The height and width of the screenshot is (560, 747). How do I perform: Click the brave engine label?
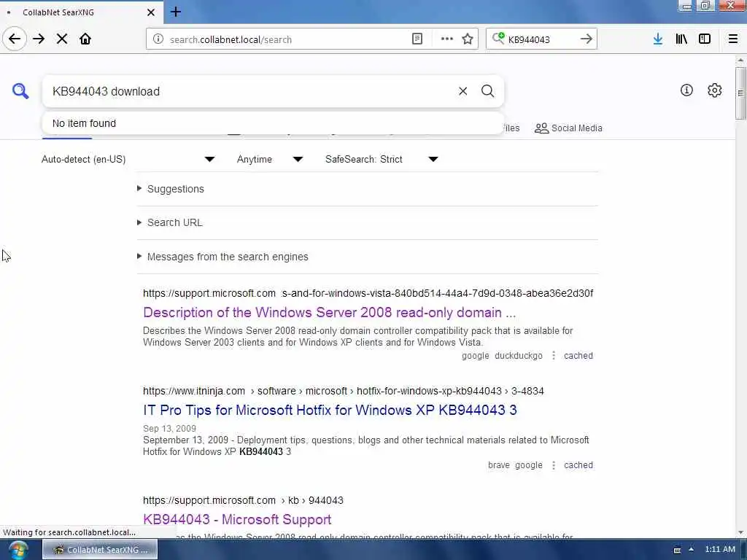click(x=499, y=465)
